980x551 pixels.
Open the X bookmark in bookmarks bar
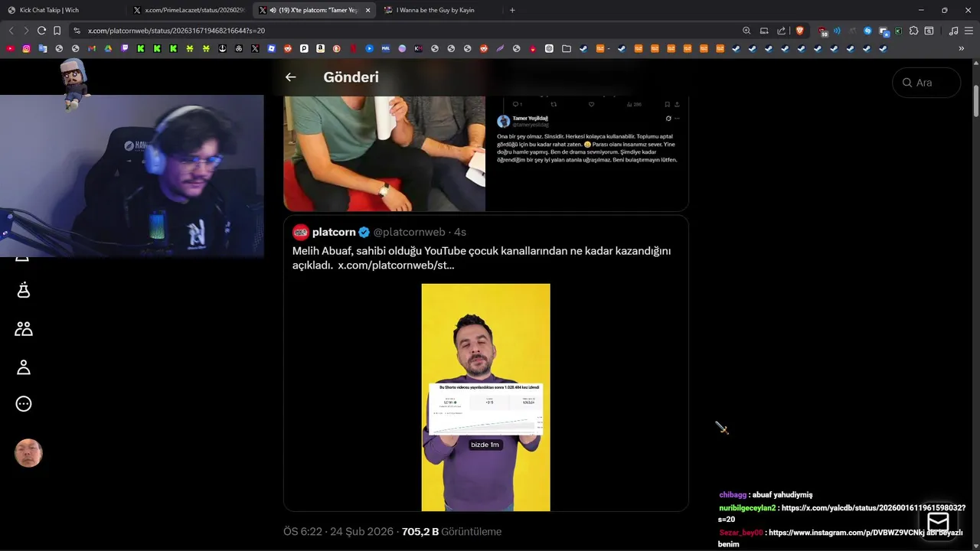[x=255, y=48]
